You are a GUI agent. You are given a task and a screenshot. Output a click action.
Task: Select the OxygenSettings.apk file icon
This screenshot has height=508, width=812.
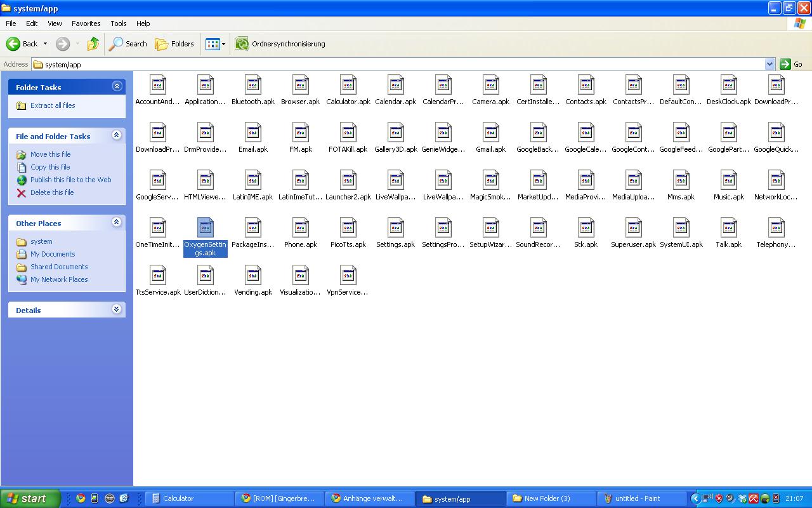pos(206,228)
